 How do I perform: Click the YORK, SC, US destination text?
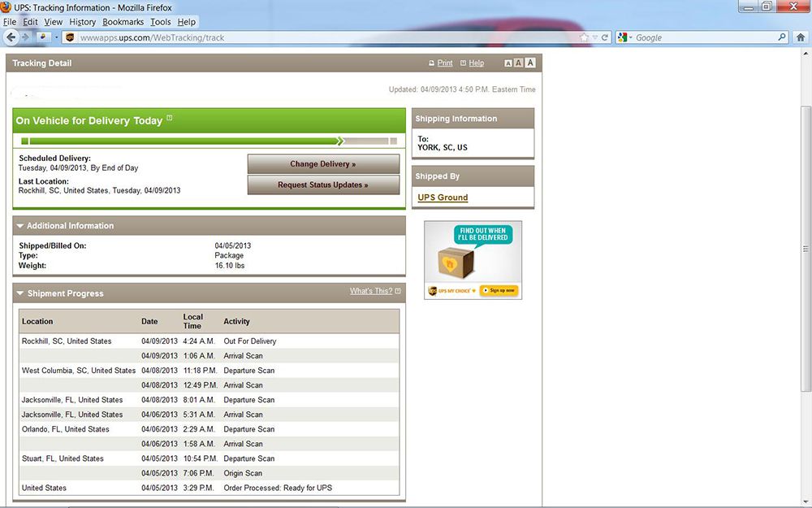click(443, 148)
